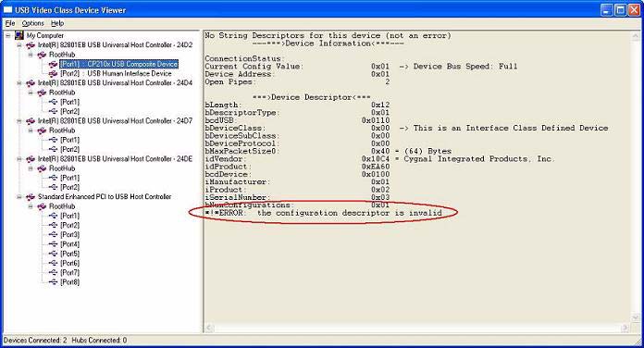Screen dimensions: 644x348
Task: Click the "Device Bus Speed: Full" text
Action: click(465, 67)
